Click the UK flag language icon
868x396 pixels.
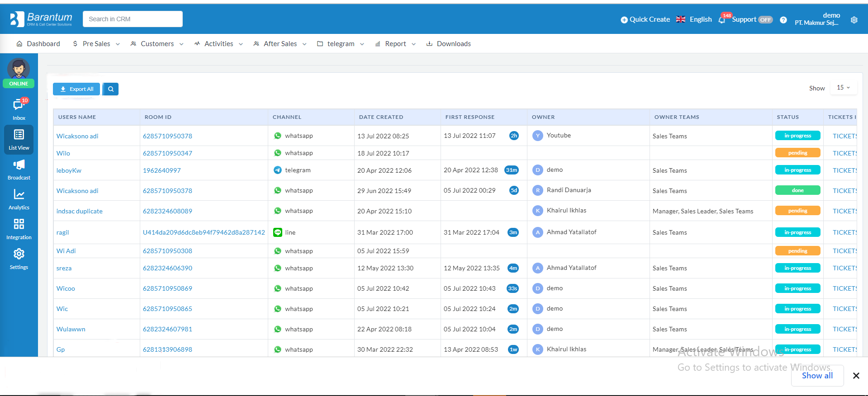pyautogui.click(x=681, y=19)
